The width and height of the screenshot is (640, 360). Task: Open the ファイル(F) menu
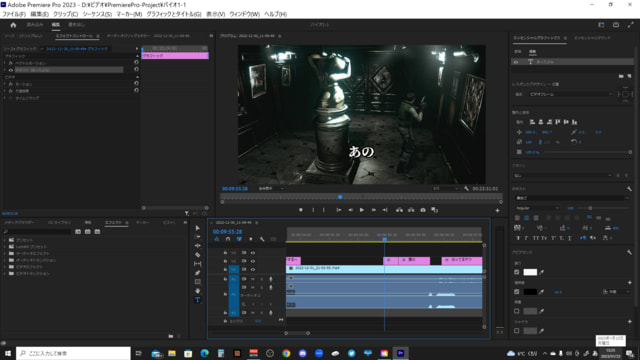click(14, 14)
